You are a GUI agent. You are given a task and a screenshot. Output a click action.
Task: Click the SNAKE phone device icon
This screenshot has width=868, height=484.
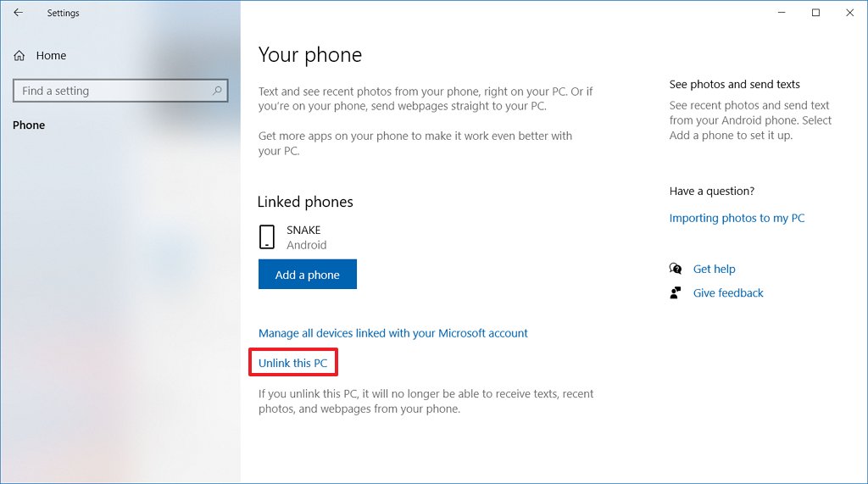point(267,237)
